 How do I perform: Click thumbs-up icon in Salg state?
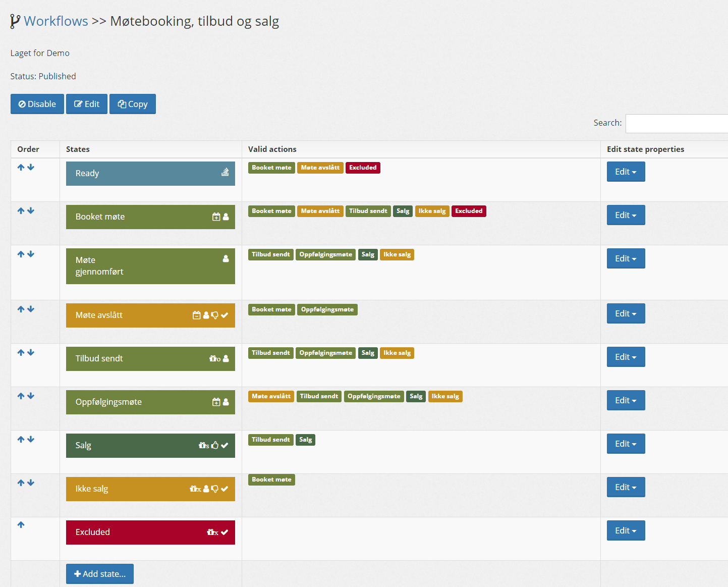pos(215,445)
